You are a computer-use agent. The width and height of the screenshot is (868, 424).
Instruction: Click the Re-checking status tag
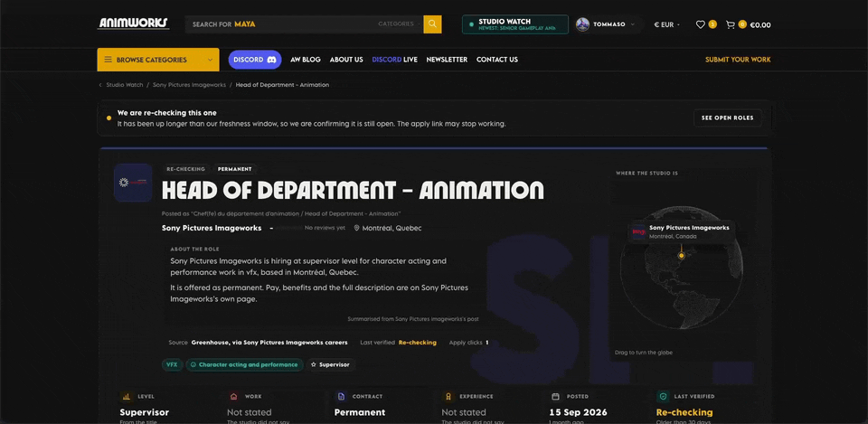click(x=185, y=169)
